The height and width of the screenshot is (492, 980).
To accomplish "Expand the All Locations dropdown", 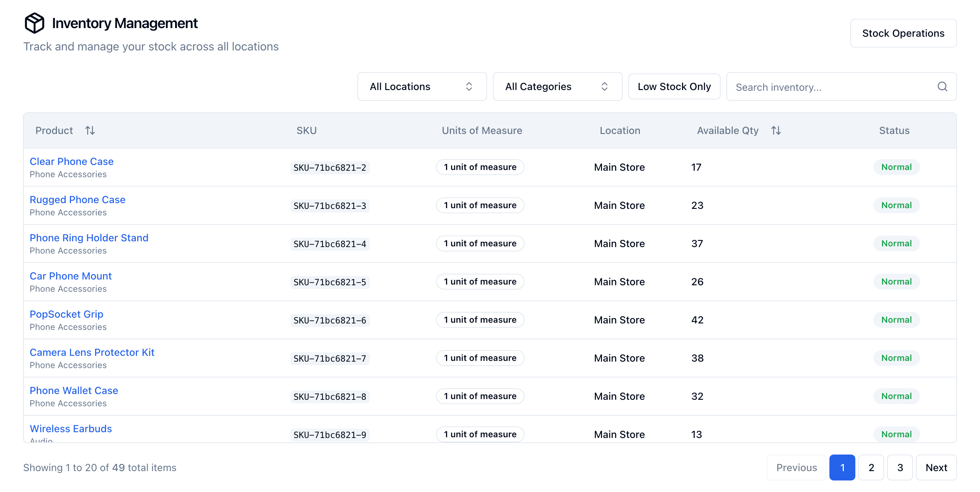I will (422, 86).
